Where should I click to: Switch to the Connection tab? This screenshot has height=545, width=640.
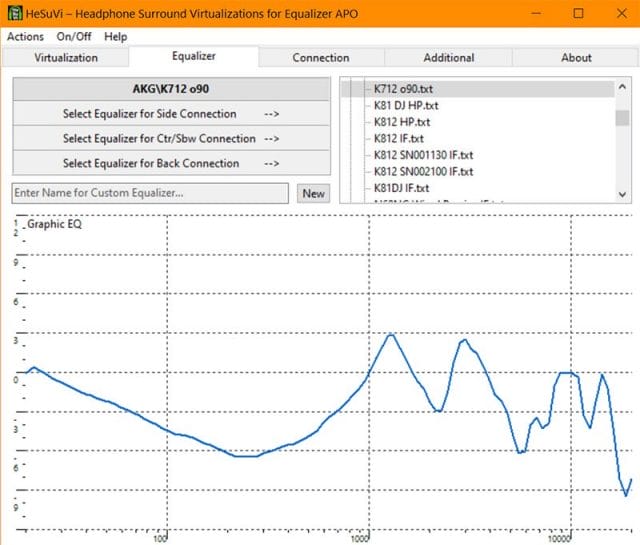(x=320, y=58)
